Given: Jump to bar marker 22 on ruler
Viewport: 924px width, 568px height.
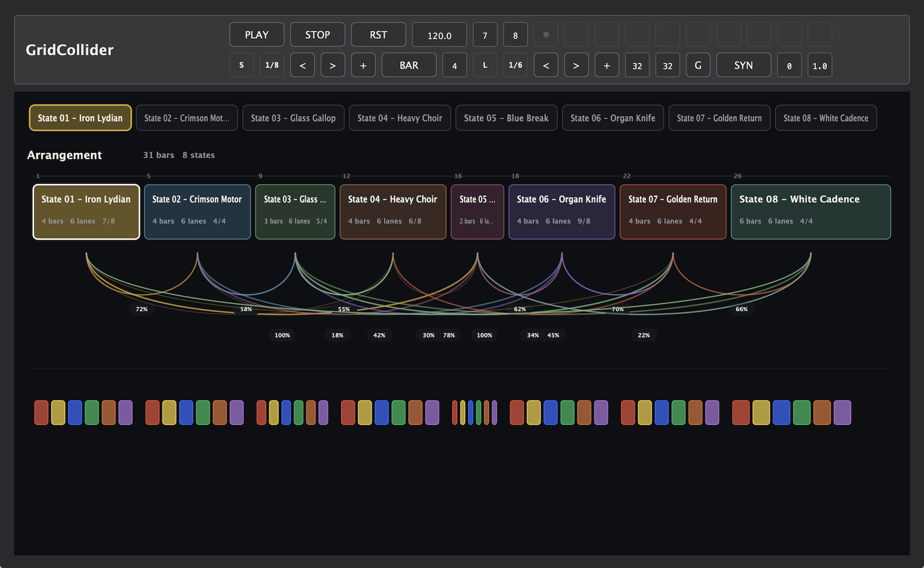Looking at the screenshot, I should pyautogui.click(x=627, y=176).
